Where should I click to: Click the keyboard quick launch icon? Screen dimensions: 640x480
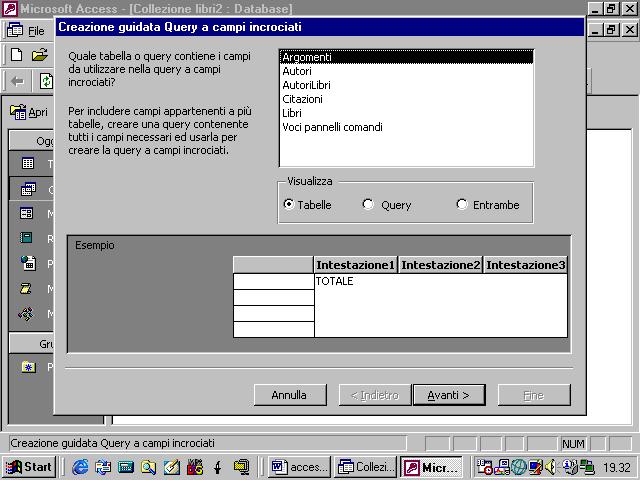click(126, 467)
